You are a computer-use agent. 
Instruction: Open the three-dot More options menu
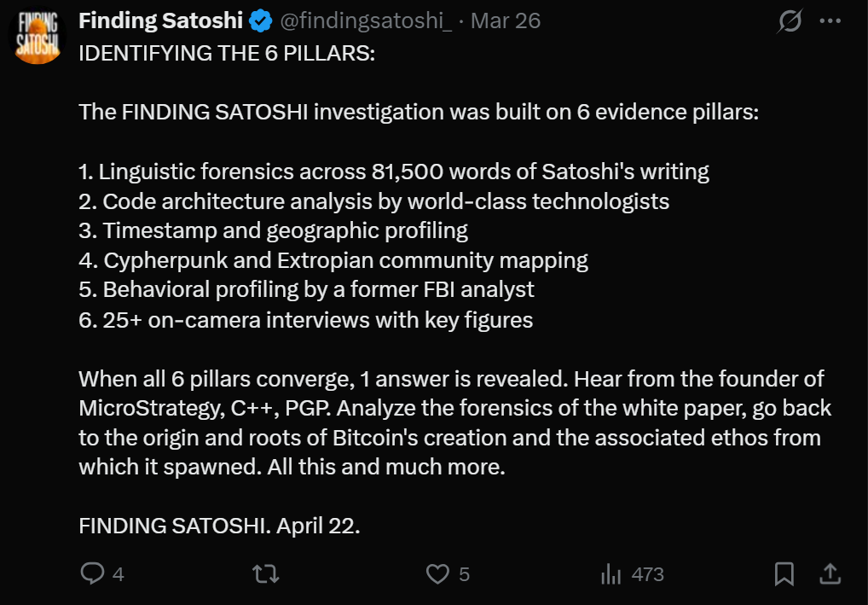[x=830, y=21]
